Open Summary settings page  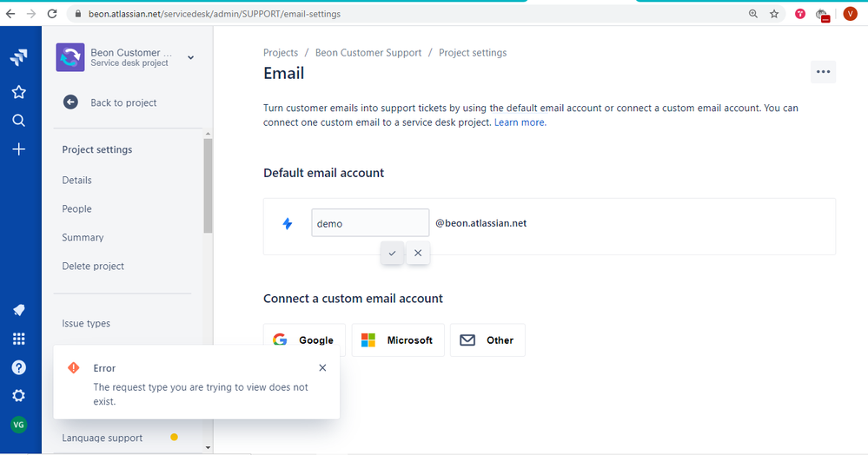coord(83,237)
